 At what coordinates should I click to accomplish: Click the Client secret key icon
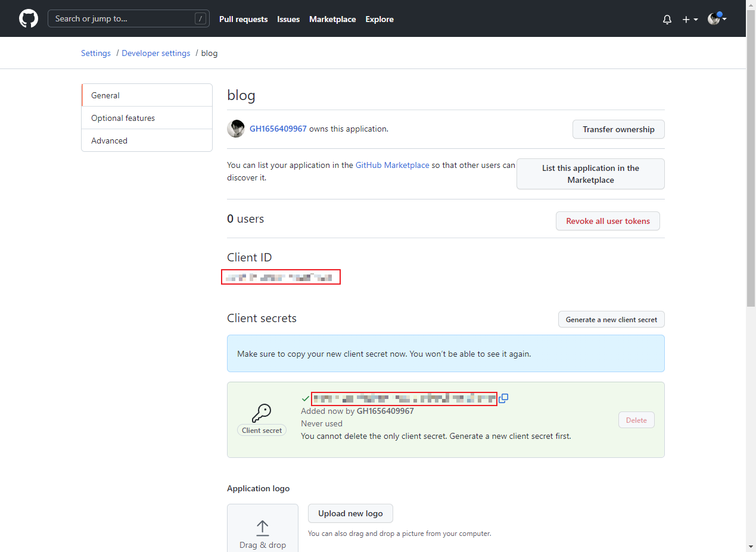tap(262, 413)
